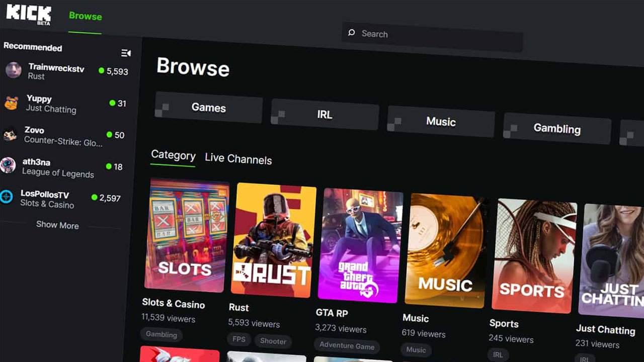Image resolution: width=644 pixels, height=362 pixels.
Task: Expand the list with Show More
Action: pyautogui.click(x=57, y=225)
